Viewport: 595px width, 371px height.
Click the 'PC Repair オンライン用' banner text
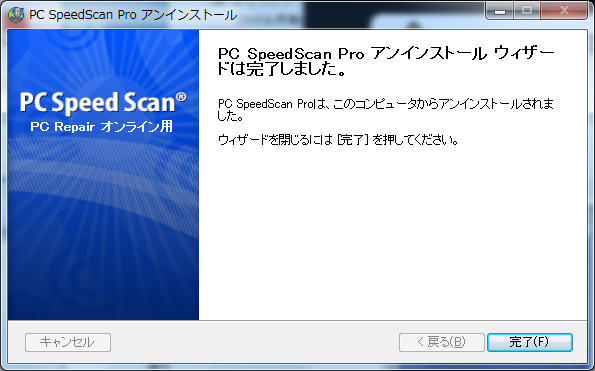pyautogui.click(x=102, y=126)
